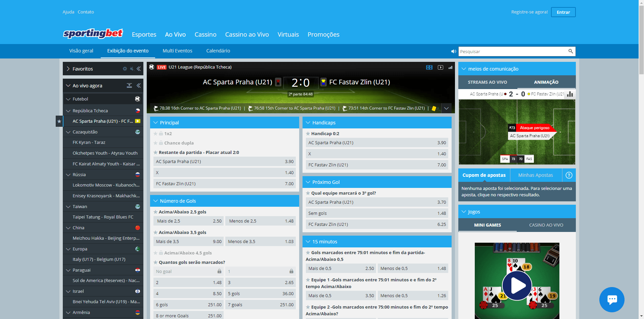Screen dimensions: 644x319
Task: Open the help question mark icon in Cupom
Action: tap(569, 175)
